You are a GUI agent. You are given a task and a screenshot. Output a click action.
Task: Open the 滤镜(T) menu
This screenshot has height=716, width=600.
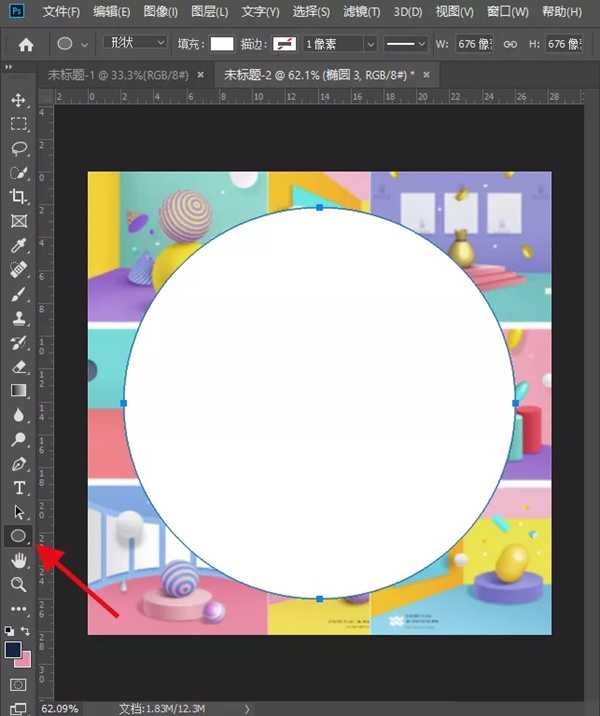click(361, 12)
